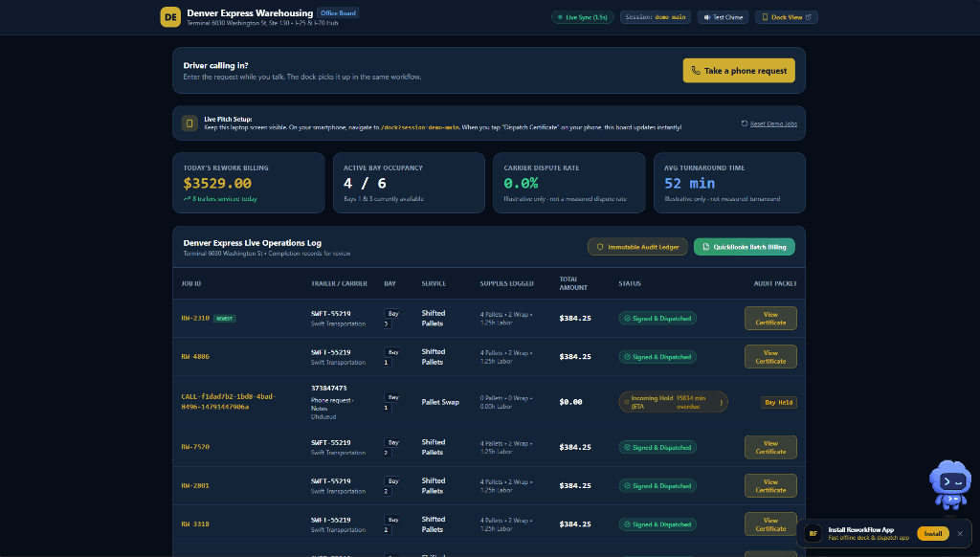Click the 52 min turnaround value

[689, 183]
